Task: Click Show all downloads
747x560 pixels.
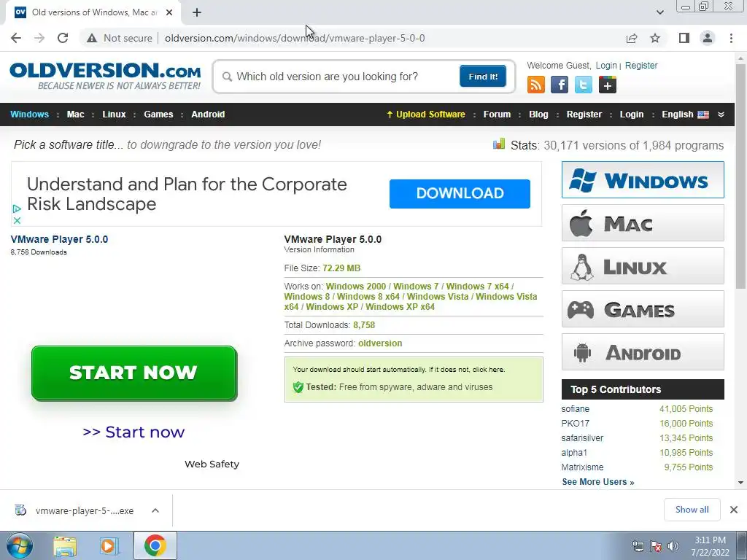Action: [x=692, y=510]
